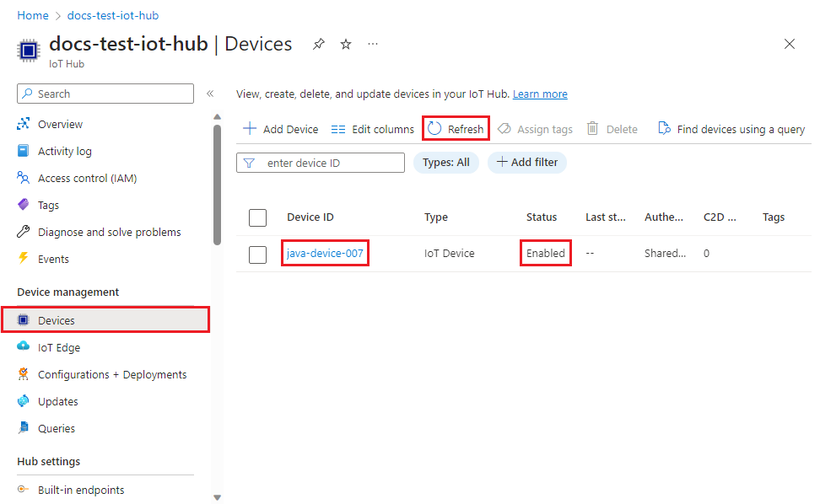Click Find devices using a query label
Viewport: 820px width, 504px height.
(741, 130)
